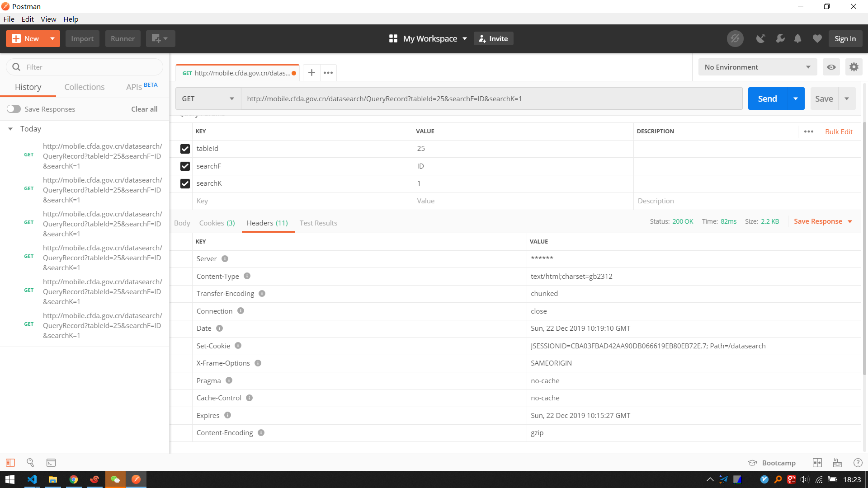The height and width of the screenshot is (488, 868).
Task: Uncheck the searchK parameter checkbox
Action: point(185,183)
